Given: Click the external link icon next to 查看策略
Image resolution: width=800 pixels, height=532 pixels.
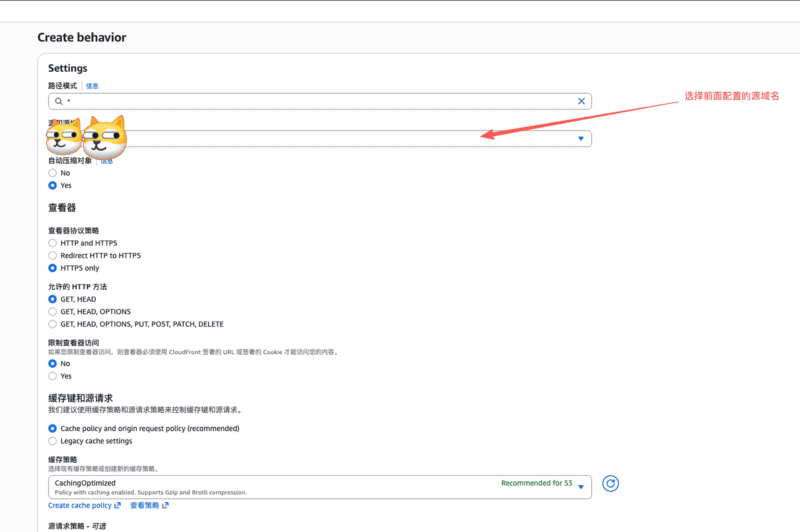Looking at the screenshot, I should [166, 505].
